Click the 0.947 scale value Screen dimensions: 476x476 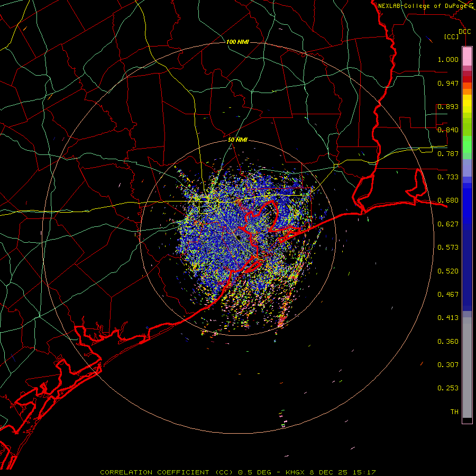click(448, 83)
